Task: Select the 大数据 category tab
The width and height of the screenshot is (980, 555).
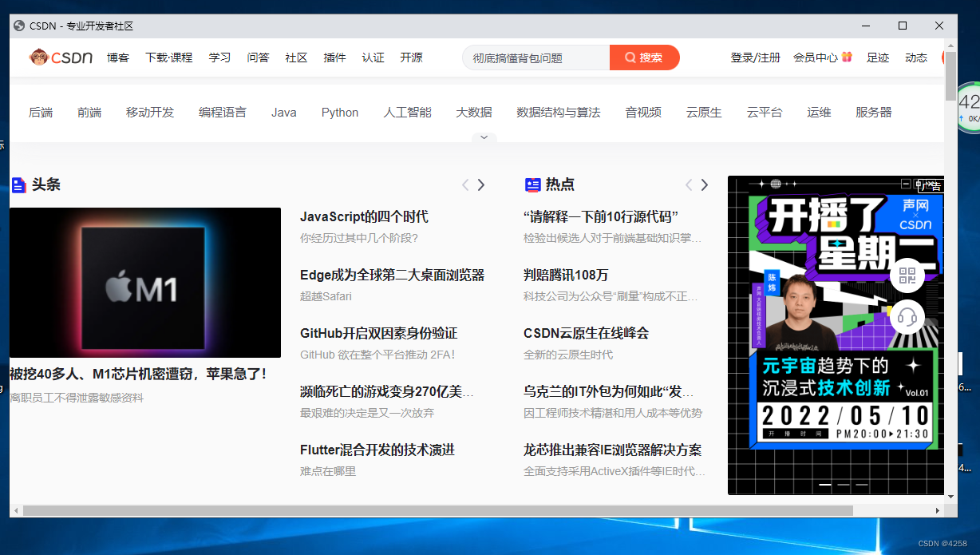Action: (474, 113)
